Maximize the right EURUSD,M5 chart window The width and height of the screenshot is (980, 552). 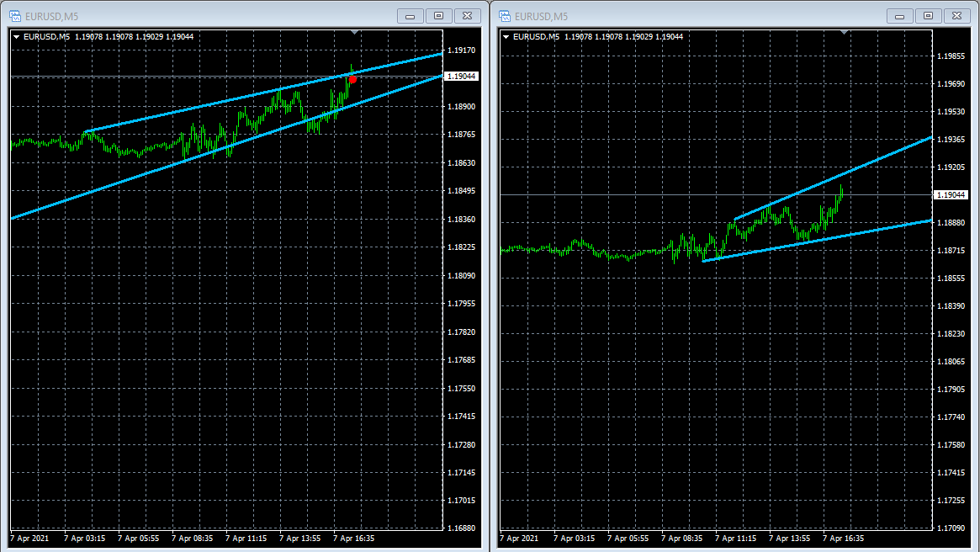[x=928, y=16]
